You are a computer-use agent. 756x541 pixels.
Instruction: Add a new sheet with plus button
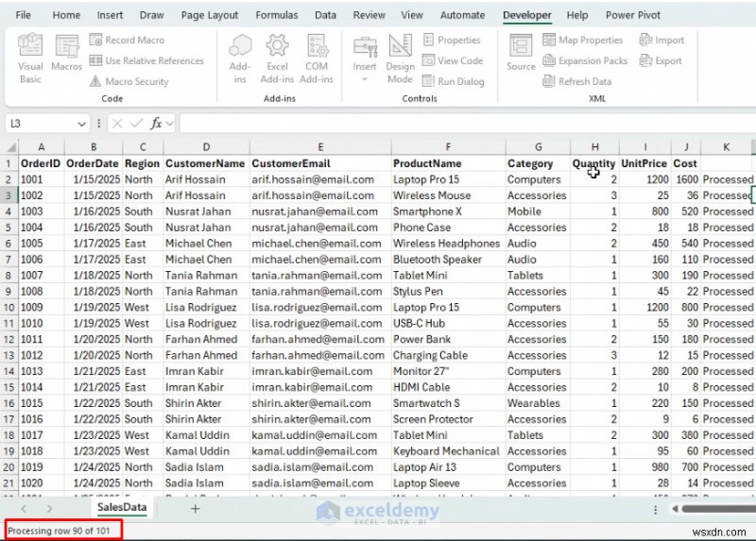coord(195,508)
